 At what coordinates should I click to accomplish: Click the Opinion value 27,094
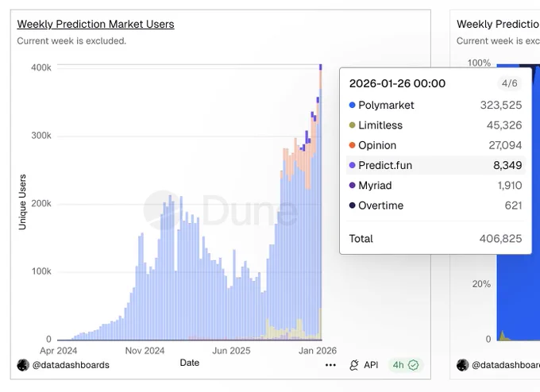click(x=505, y=145)
